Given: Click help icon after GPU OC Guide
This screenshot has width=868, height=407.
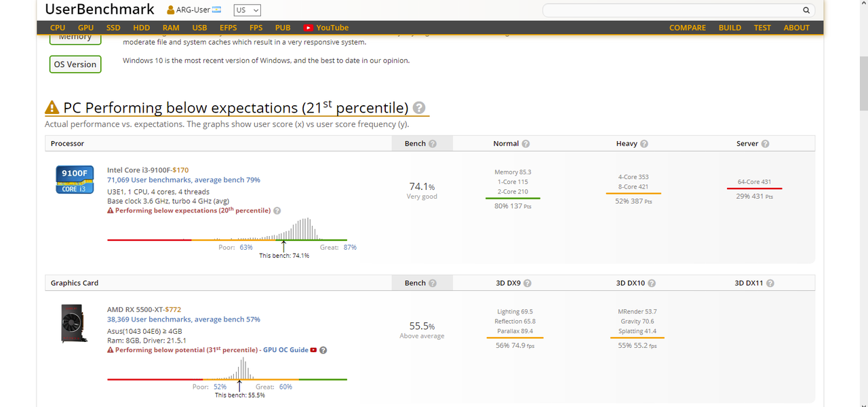Looking at the screenshot, I should pyautogui.click(x=323, y=350).
